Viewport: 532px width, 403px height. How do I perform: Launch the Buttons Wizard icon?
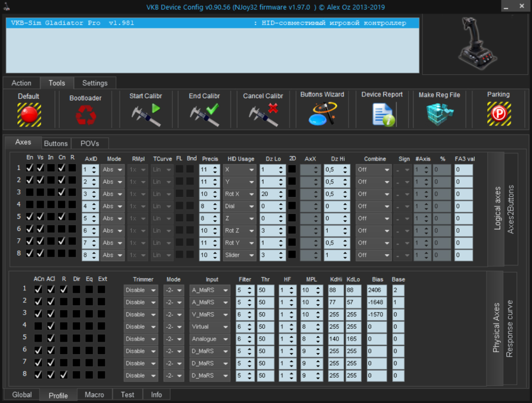[322, 114]
